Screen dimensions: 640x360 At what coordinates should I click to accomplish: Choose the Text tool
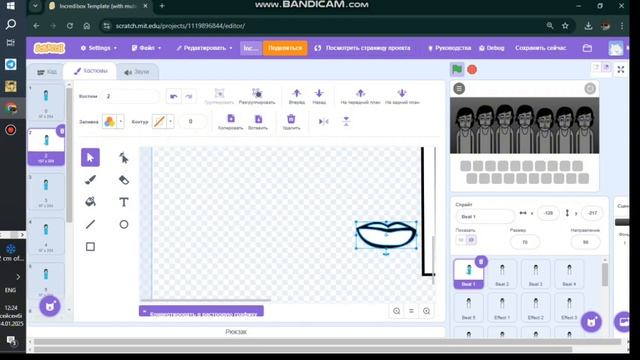click(x=124, y=202)
